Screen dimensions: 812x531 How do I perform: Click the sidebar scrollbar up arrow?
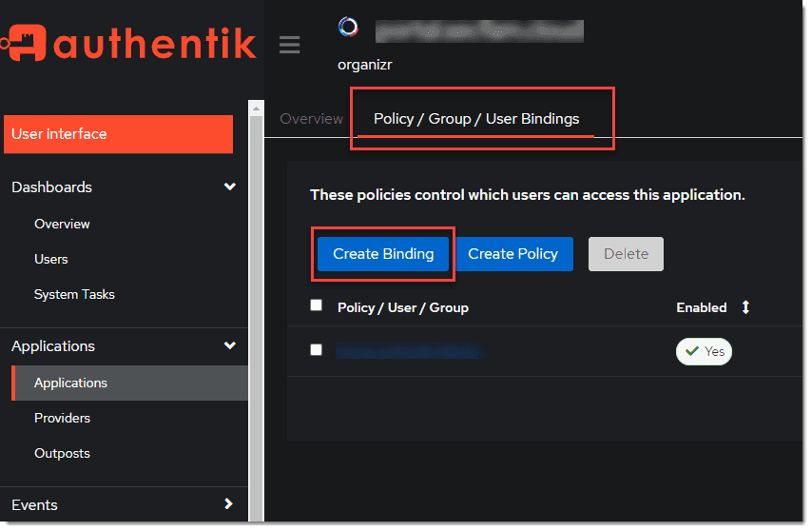pos(255,108)
